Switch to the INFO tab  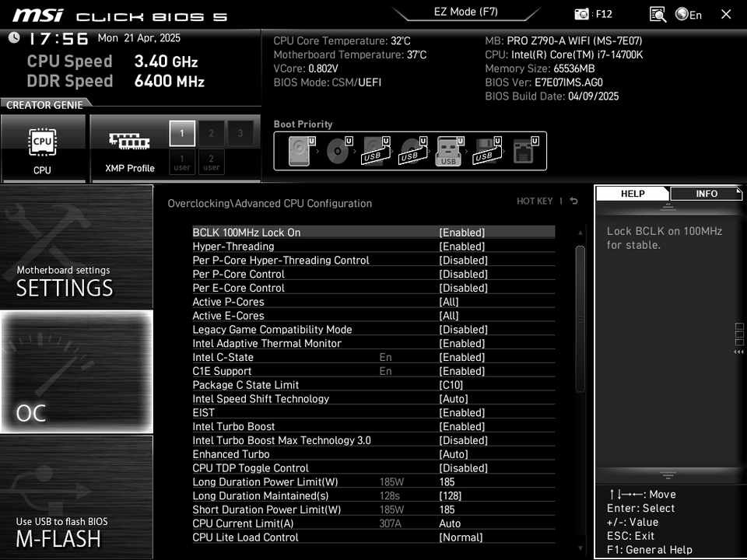point(706,194)
